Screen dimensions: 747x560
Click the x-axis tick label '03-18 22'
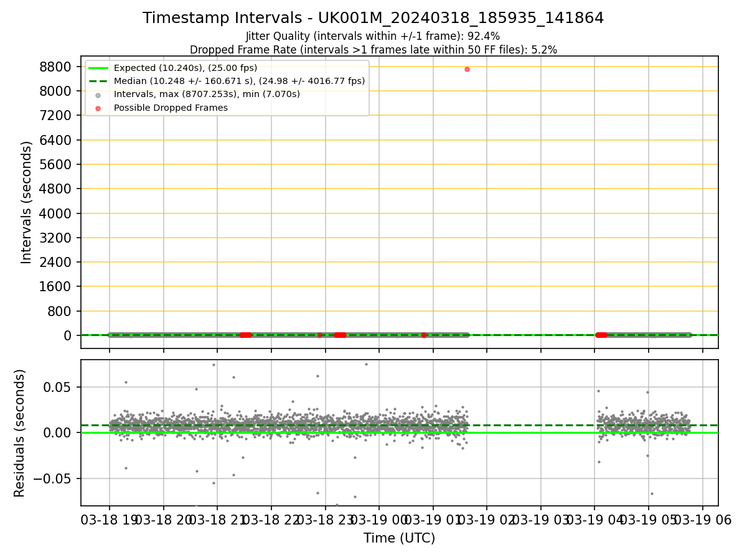coord(271,520)
